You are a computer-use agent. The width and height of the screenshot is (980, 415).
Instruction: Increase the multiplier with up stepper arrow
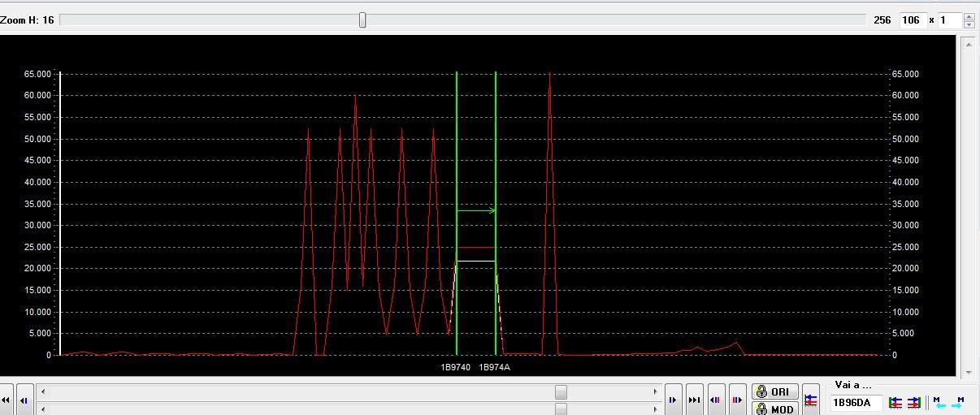[969, 15]
